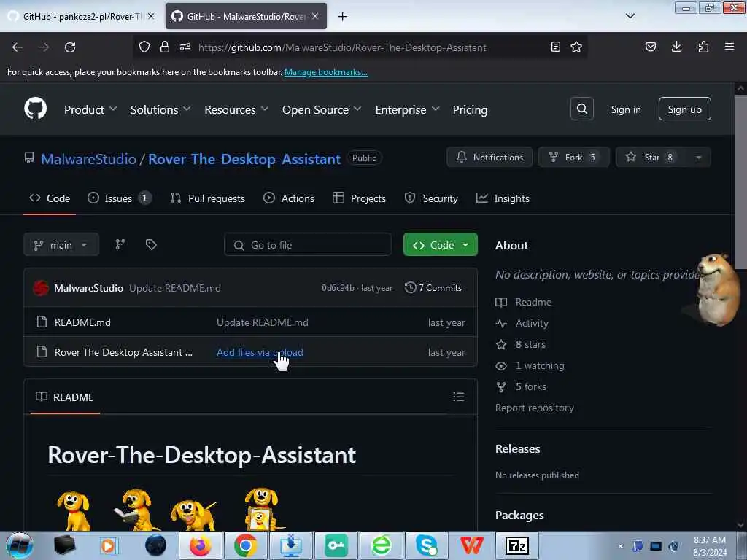Open Firefox from the taskbar

[x=200, y=545]
